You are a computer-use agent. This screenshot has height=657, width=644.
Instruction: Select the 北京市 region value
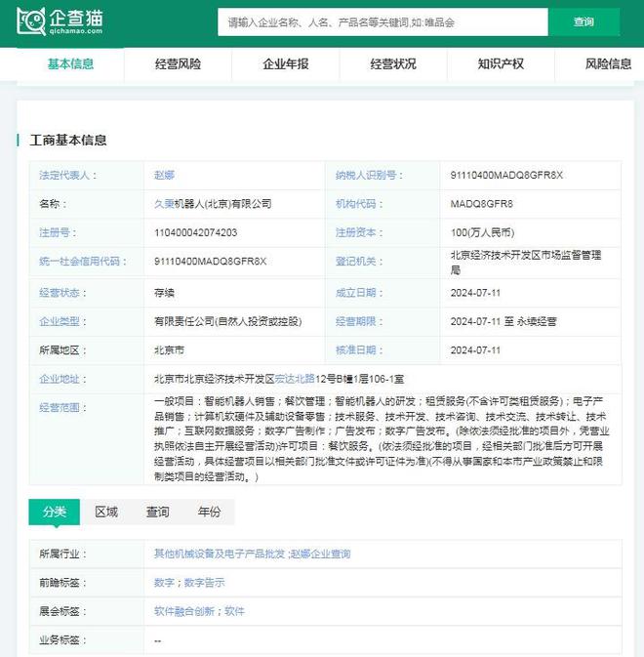coord(169,350)
